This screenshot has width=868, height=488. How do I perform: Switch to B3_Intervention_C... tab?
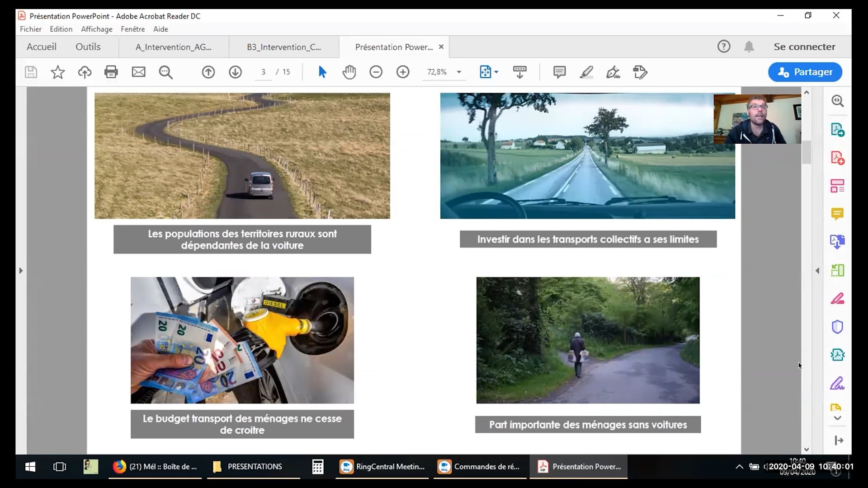coord(283,47)
